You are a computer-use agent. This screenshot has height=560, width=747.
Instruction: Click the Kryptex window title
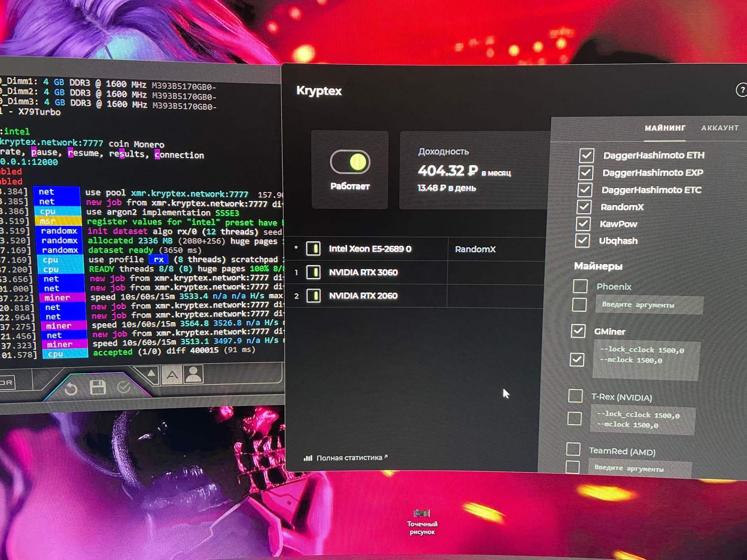point(319,91)
